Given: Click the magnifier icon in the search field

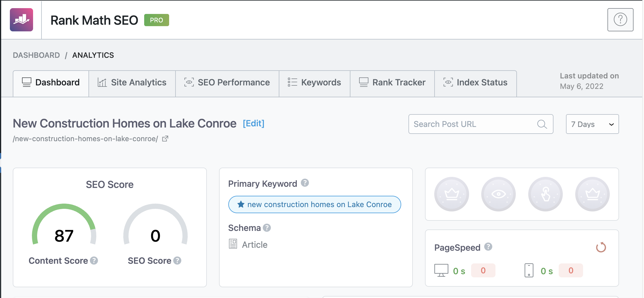Looking at the screenshot, I should click(x=542, y=124).
